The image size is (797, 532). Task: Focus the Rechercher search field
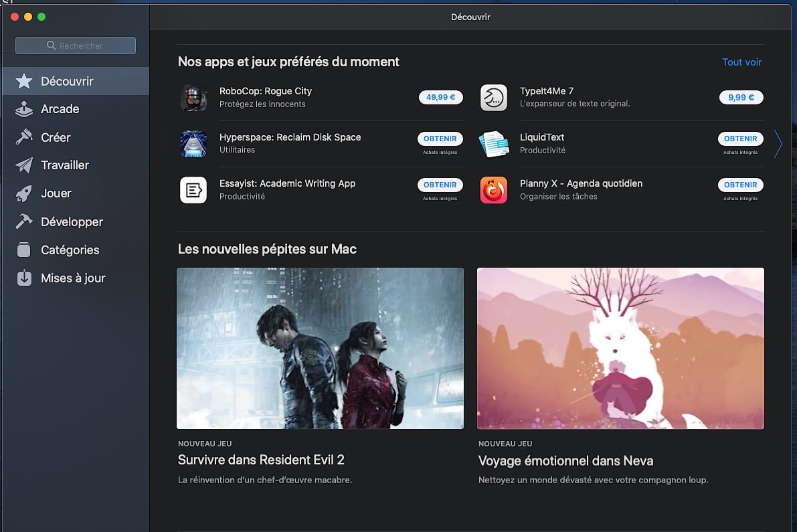[76, 46]
